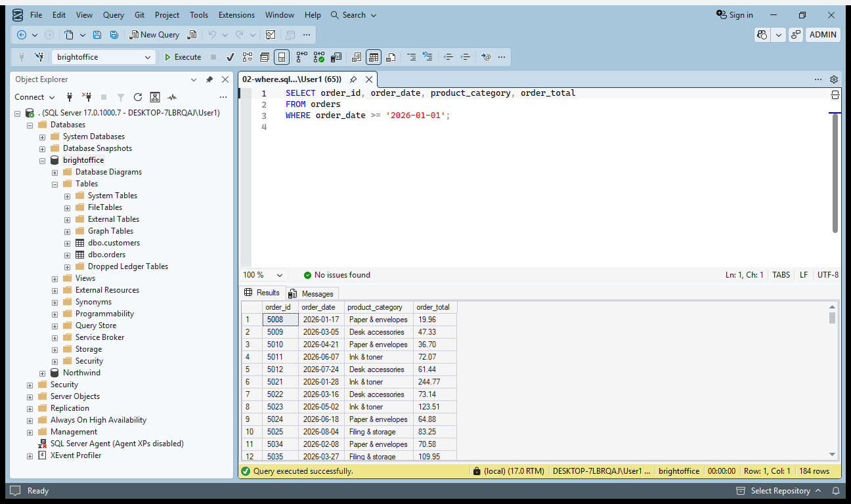
Task: Pin the 02-where.sql document tab
Action: point(353,79)
